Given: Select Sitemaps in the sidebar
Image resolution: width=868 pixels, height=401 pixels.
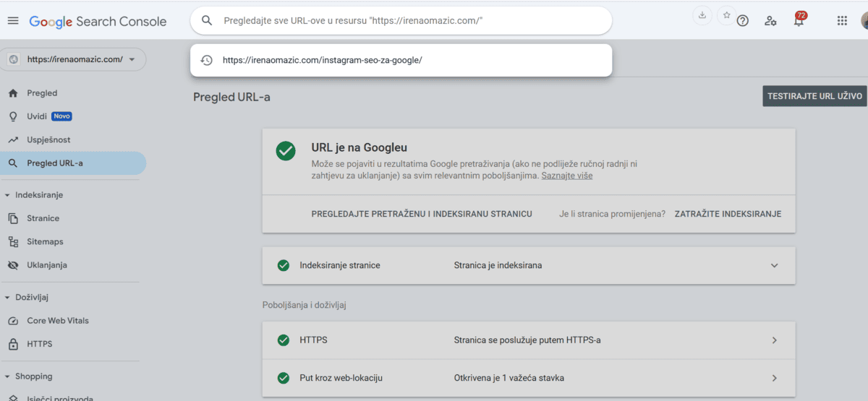Looking at the screenshot, I should tap(45, 242).
